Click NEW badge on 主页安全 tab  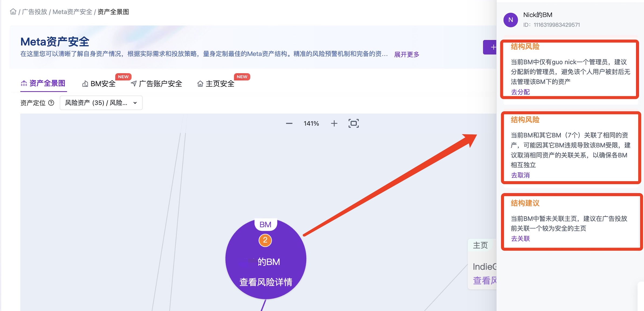pyautogui.click(x=242, y=77)
